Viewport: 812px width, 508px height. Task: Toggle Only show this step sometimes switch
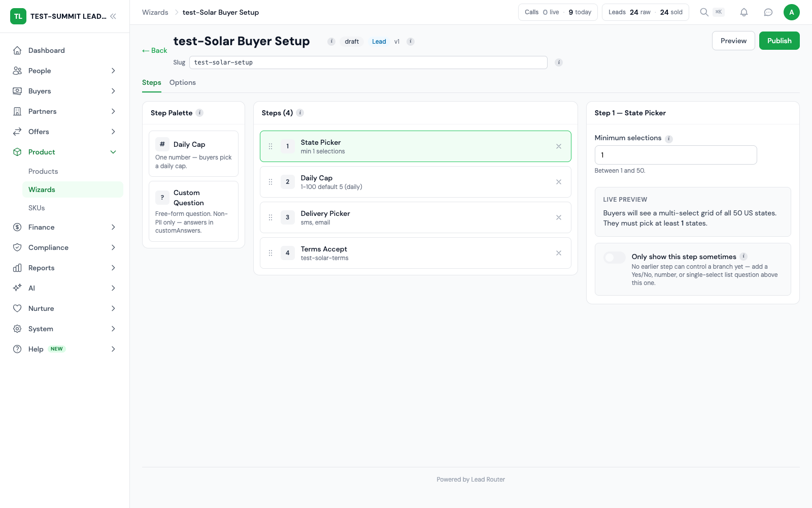[x=615, y=258]
